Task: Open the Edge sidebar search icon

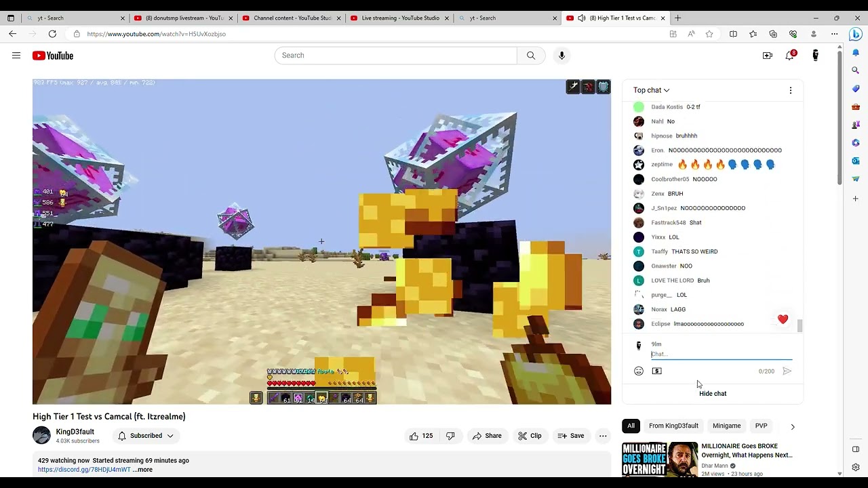Action: coord(856,70)
